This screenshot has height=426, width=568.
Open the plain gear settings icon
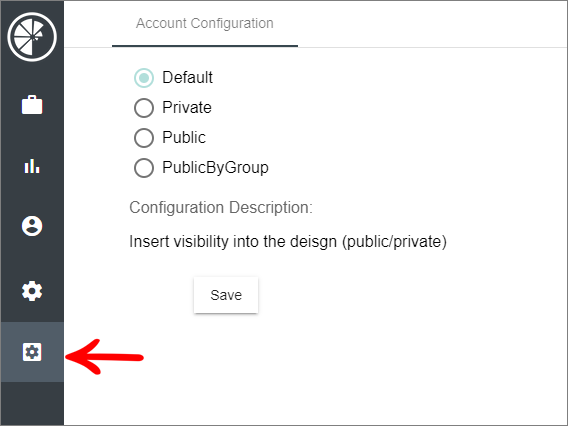click(32, 291)
